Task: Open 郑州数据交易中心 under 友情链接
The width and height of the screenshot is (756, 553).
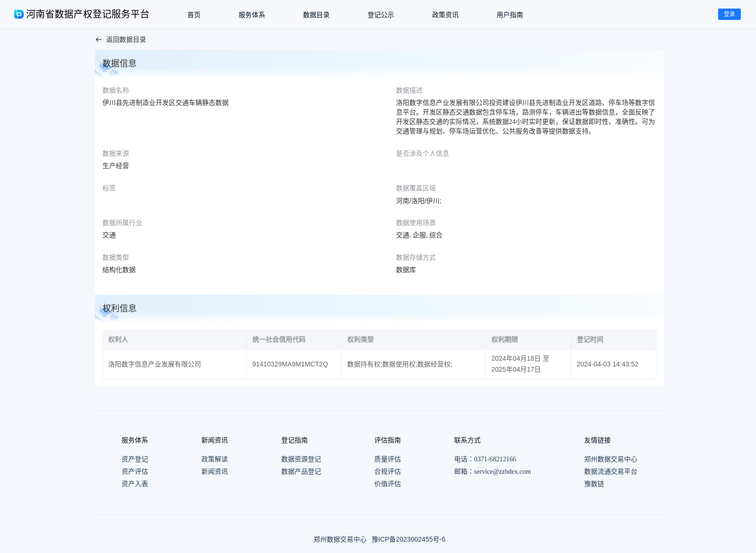Action: [611, 459]
